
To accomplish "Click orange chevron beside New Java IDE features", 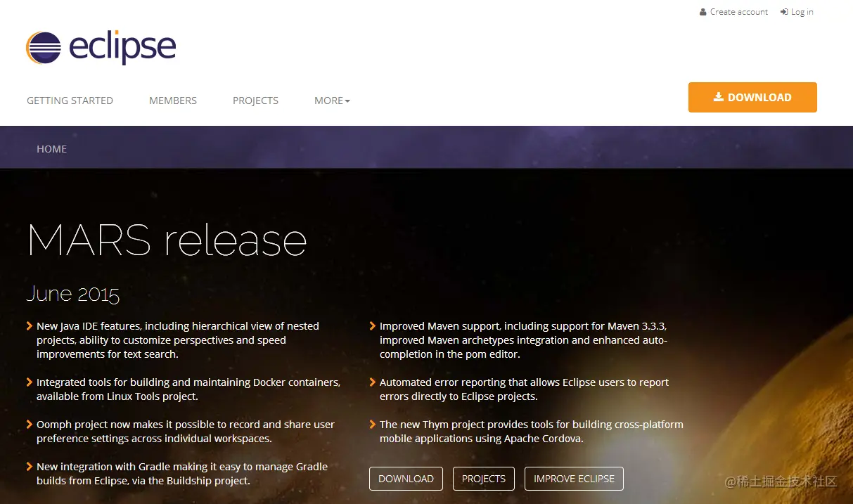I will (x=30, y=325).
